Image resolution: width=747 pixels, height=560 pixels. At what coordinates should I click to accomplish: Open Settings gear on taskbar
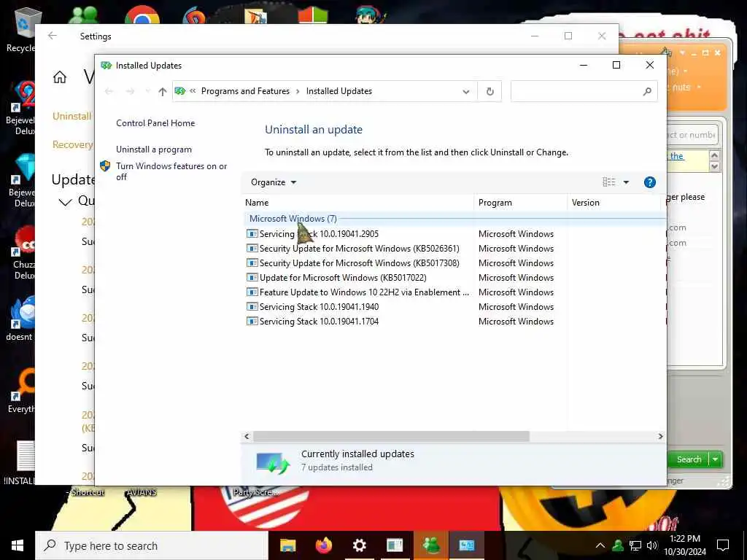(359, 545)
